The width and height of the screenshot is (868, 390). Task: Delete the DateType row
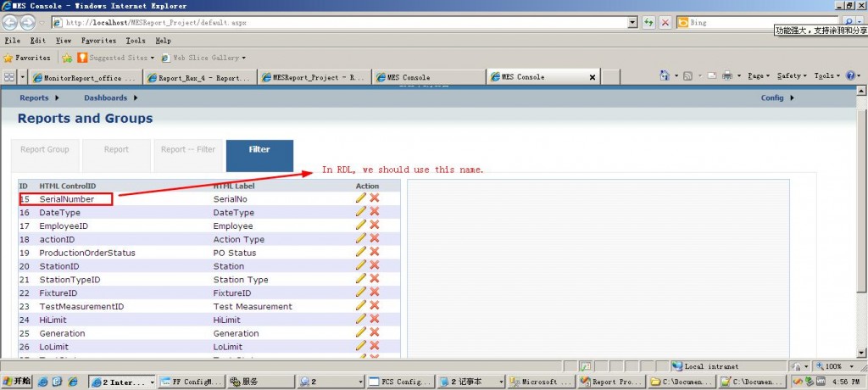[375, 211]
